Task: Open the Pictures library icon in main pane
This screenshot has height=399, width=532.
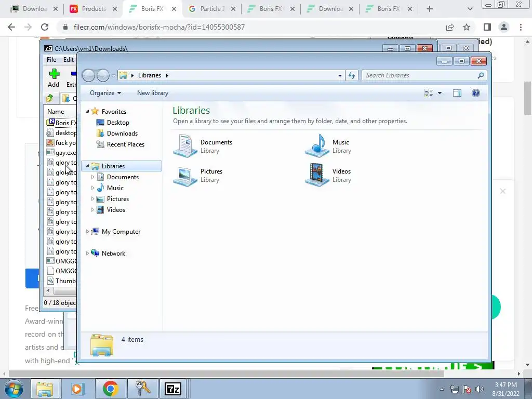Action: pyautogui.click(x=185, y=176)
